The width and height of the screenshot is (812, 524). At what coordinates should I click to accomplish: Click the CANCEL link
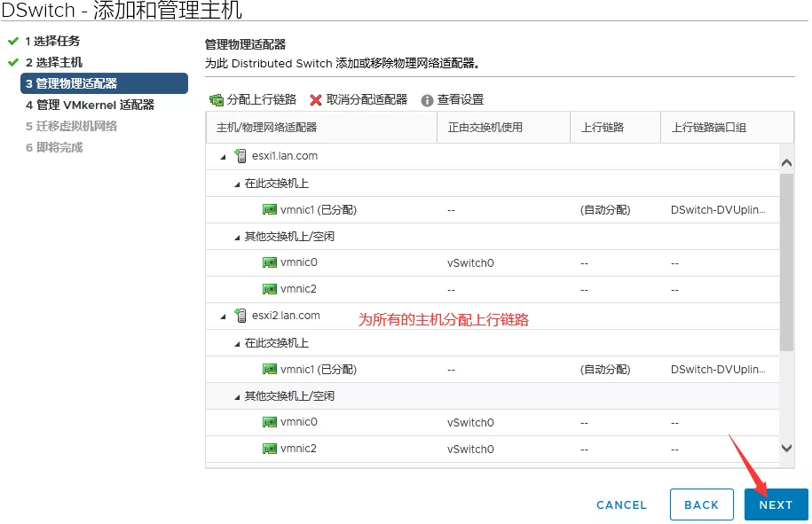point(621,504)
